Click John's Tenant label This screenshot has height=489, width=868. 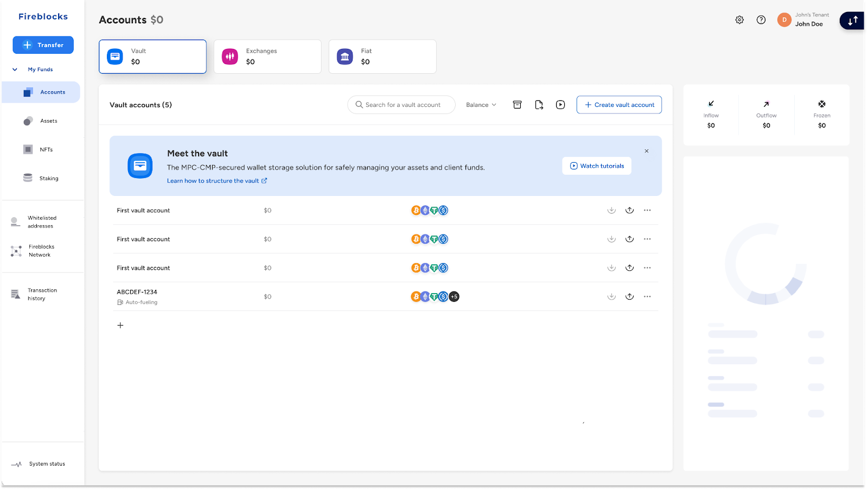pyautogui.click(x=812, y=15)
